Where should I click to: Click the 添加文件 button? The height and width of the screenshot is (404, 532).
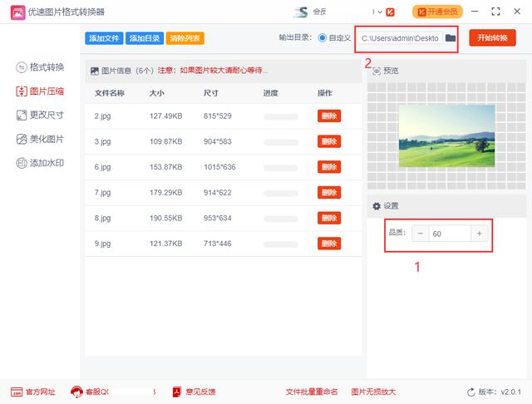(104, 38)
